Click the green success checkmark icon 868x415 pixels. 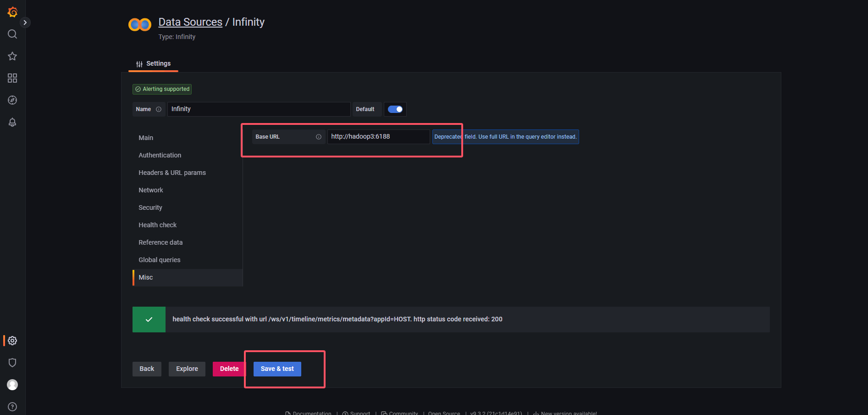tap(149, 320)
